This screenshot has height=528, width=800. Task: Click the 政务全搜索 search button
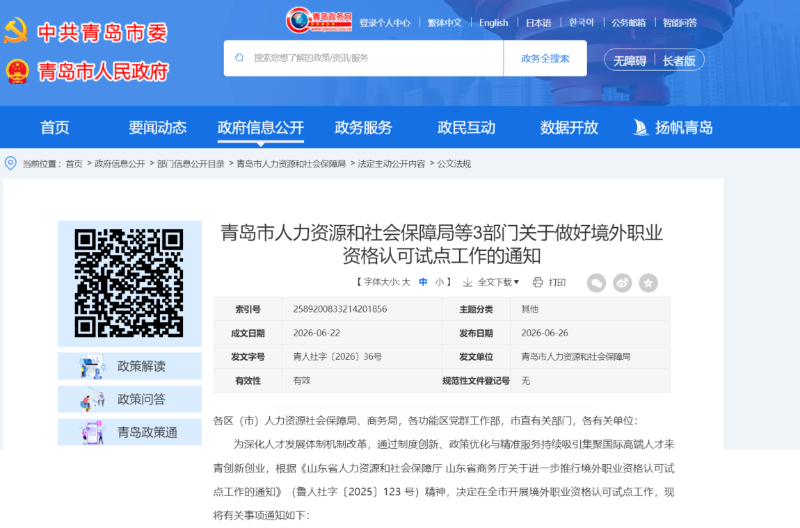pyautogui.click(x=545, y=58)
